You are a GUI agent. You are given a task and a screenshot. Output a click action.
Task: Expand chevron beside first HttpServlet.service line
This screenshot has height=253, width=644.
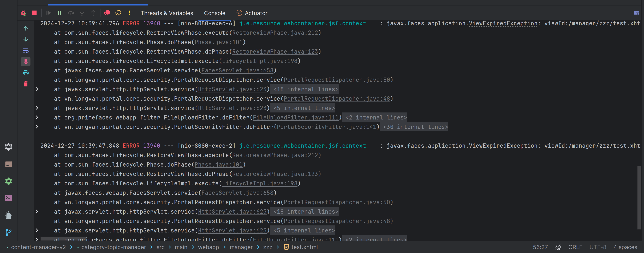click(x=37, y=89)
